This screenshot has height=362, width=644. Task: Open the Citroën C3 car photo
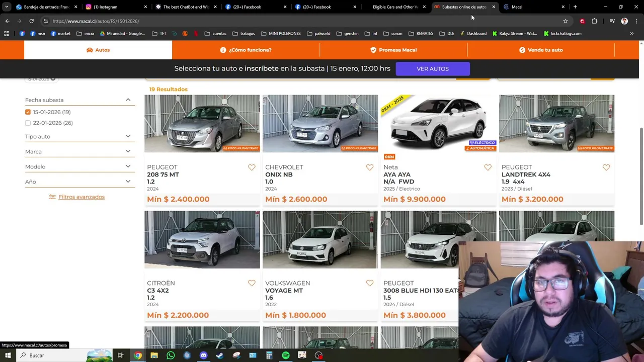coord(202,240)
